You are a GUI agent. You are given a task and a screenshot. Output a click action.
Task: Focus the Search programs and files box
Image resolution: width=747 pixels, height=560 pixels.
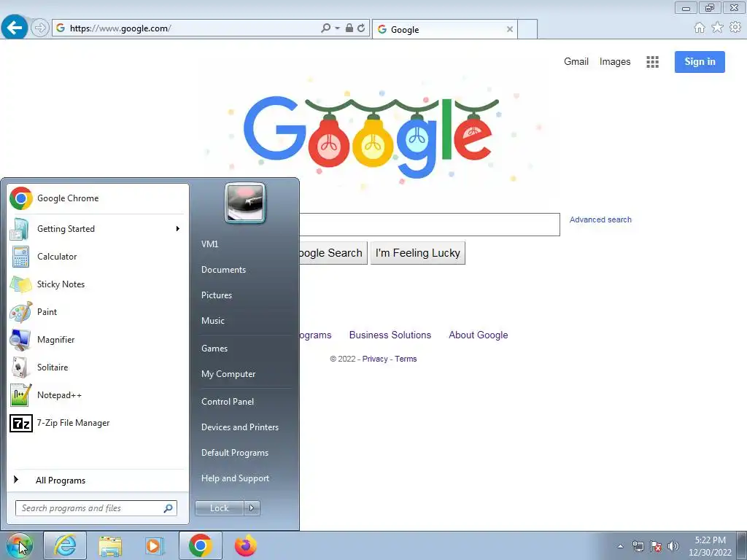[x=96, y=508]
